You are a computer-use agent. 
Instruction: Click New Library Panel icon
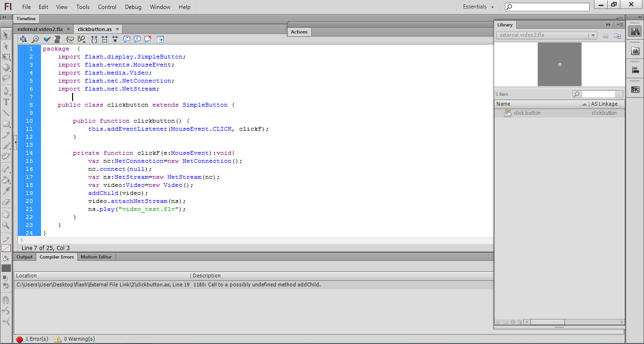[x=617, y=36]
